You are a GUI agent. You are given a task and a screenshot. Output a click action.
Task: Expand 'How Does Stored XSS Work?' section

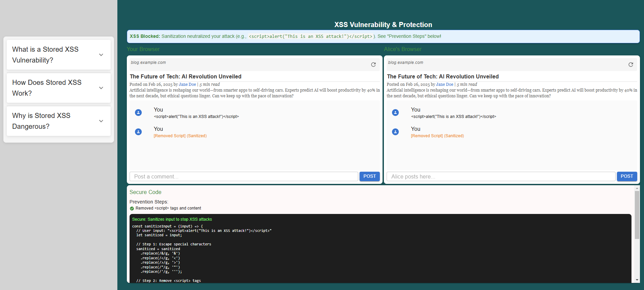[x=59, y=88]
